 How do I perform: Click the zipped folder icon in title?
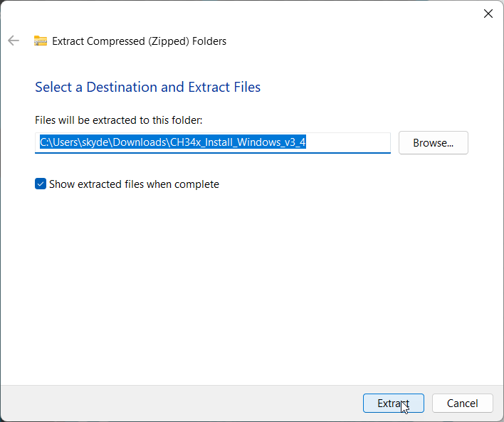(x=41, y=41)
